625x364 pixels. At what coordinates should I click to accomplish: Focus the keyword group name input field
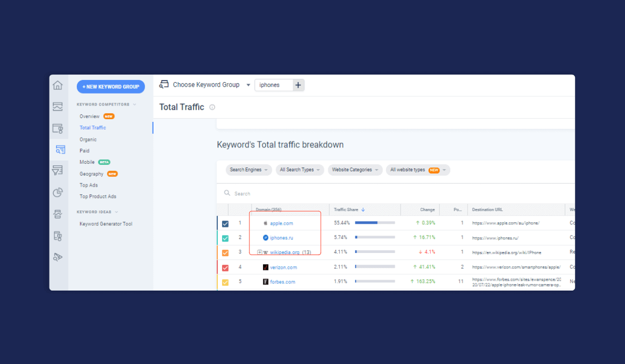pos(274,85)
